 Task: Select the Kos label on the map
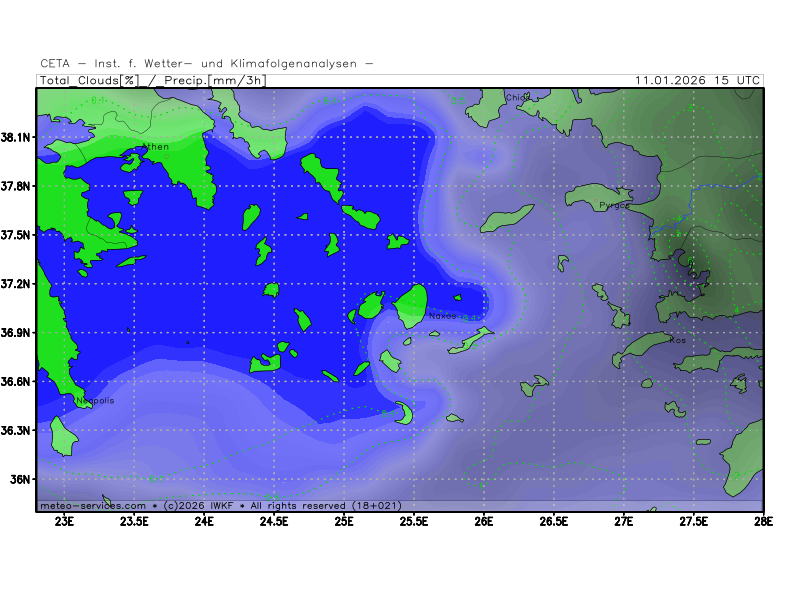pyautogui.click(x=678, y=340)
